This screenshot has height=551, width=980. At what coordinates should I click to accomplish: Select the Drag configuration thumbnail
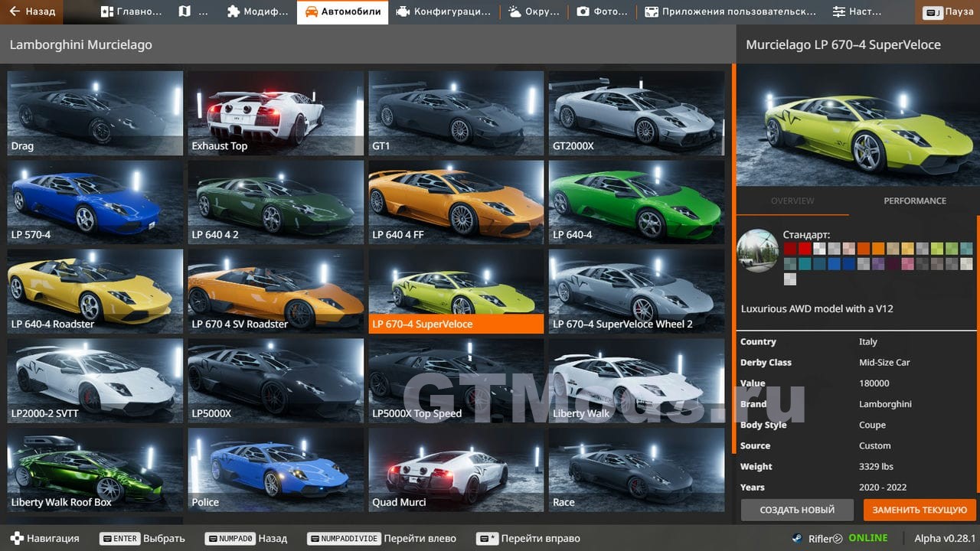(95, 113)
